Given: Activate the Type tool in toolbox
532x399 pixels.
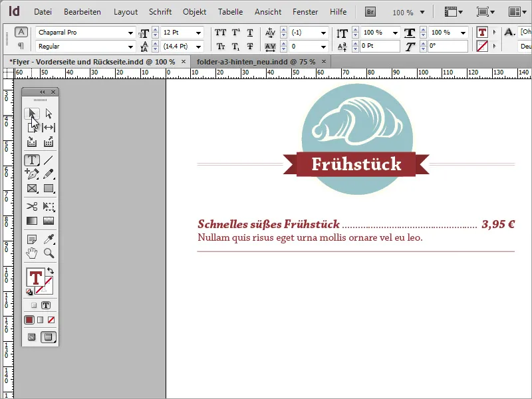Looking at the screenshot, I should [x=32, y=160].
